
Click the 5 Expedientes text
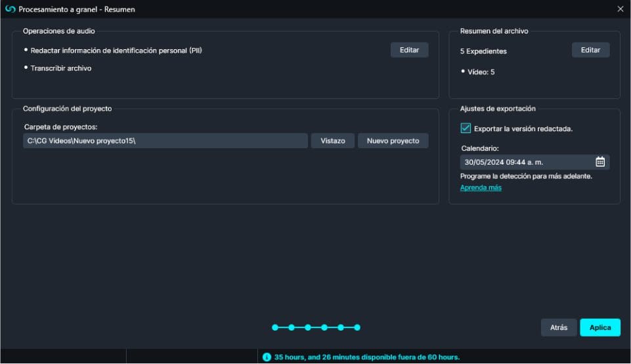point(483,51)
